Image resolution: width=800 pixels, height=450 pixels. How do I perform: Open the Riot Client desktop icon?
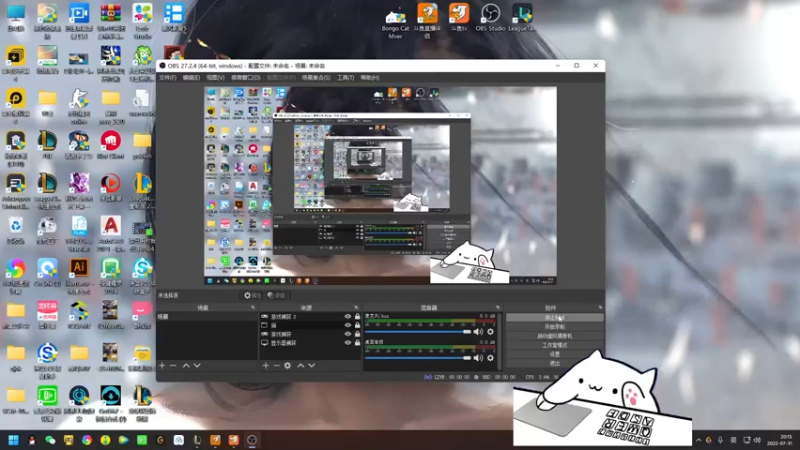pos(110,145)
